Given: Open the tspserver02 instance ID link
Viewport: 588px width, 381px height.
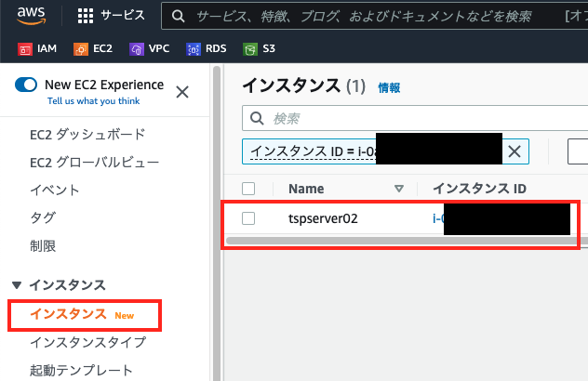Looking at the screenshot, I should (501, 218).
